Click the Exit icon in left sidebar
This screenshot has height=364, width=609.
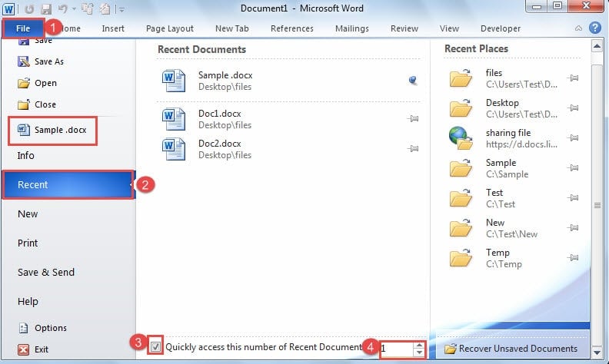pyautogui.click(x=23, y=349)
